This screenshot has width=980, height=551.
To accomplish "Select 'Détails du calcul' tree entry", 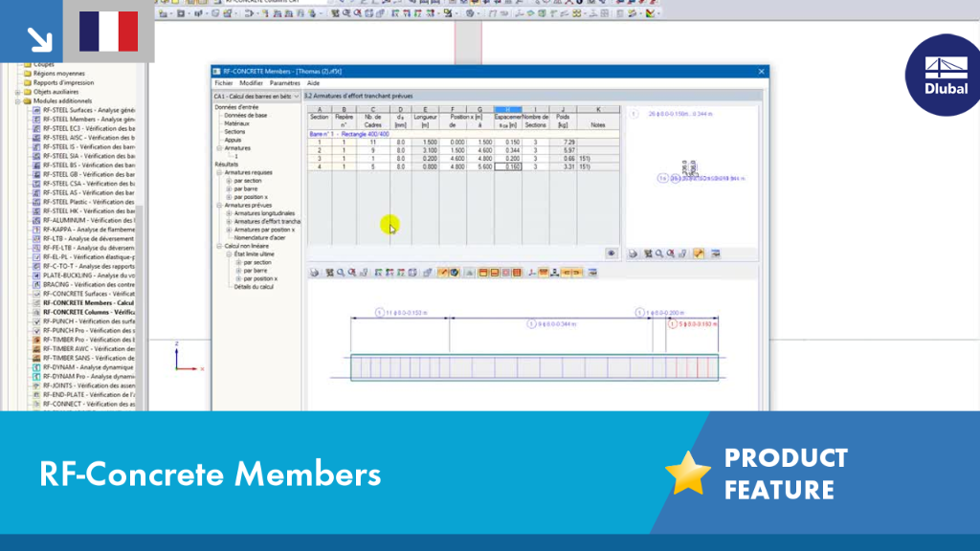I will (253, 287).
